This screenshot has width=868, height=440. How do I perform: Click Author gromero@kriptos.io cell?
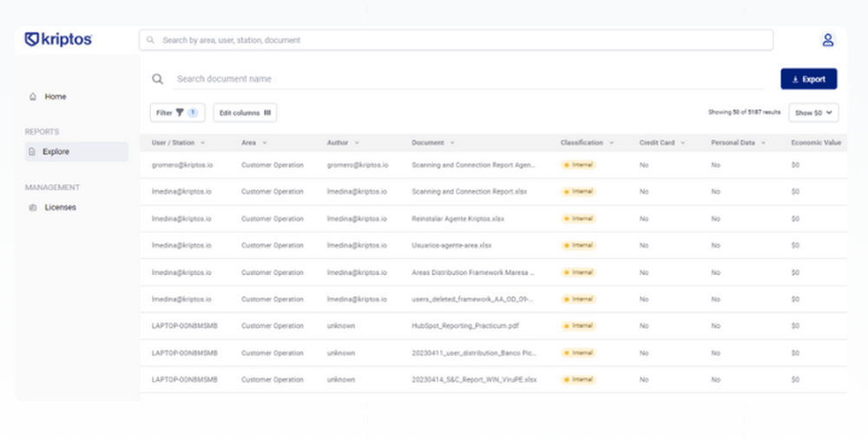358,165
